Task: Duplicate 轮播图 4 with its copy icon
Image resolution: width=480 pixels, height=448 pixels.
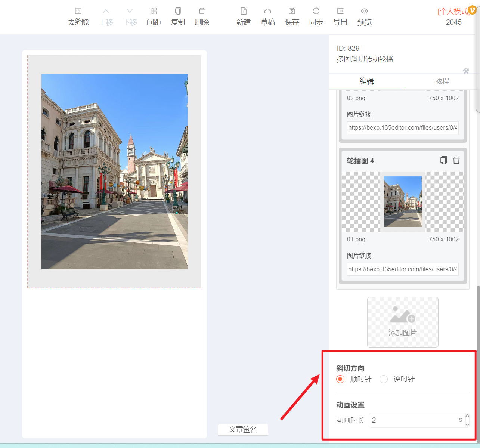Action: click(x=443, y=160)
